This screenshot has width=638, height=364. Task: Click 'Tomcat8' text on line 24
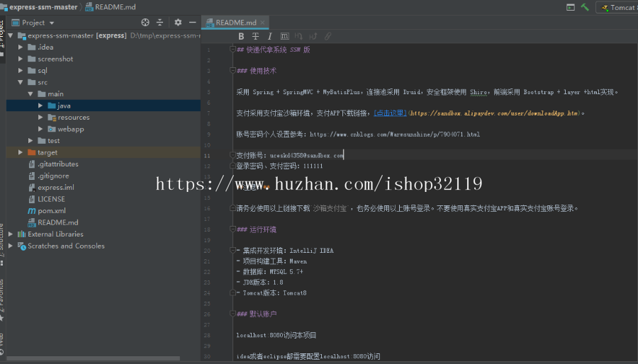pos(295,293)
